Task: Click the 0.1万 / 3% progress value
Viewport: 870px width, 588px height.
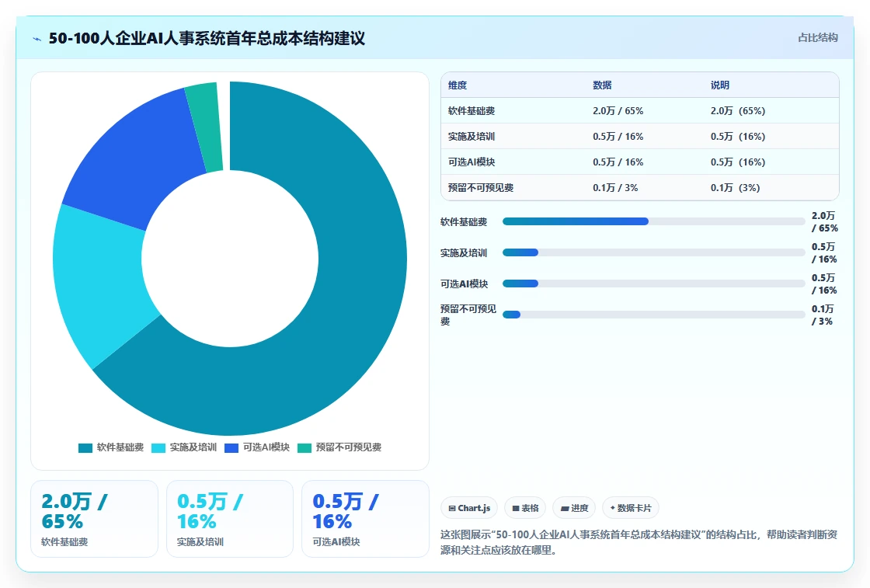Action: coord(823,315)
